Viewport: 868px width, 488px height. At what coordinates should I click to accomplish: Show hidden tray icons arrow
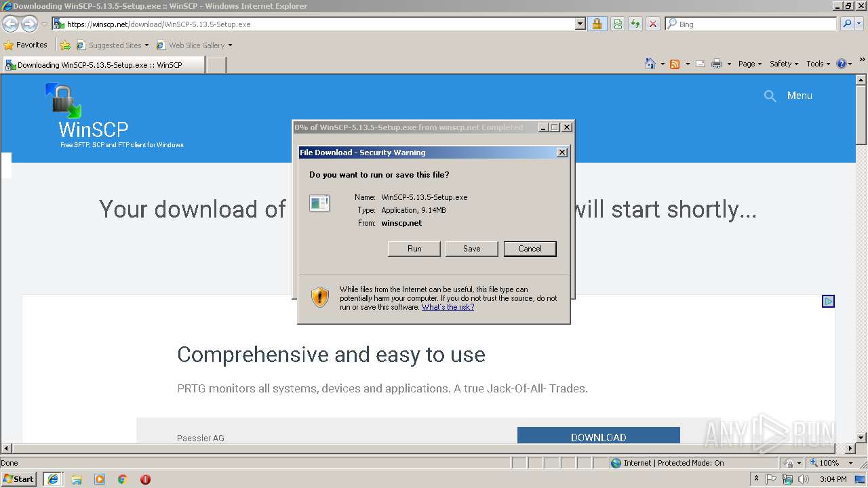[757, 479]
